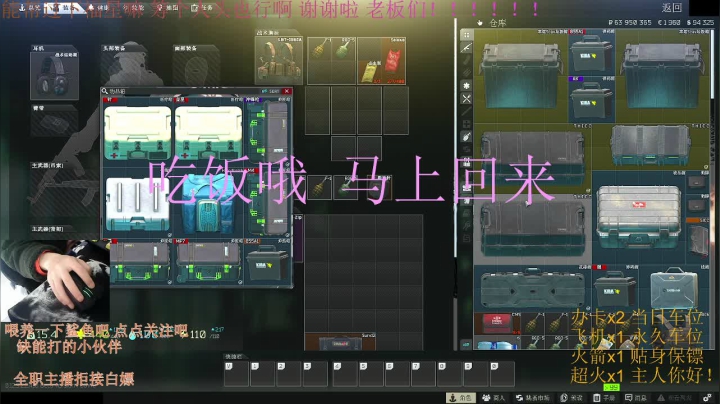Open the Tasks tab
The width and height of the screenshot is (720, 404).
point(202,7)
